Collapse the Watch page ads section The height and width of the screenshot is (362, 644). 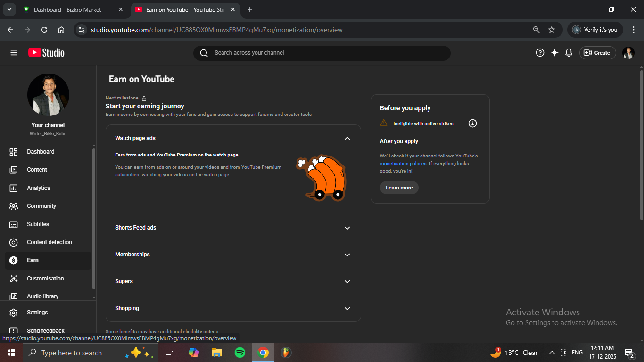(x=347, y=138)
